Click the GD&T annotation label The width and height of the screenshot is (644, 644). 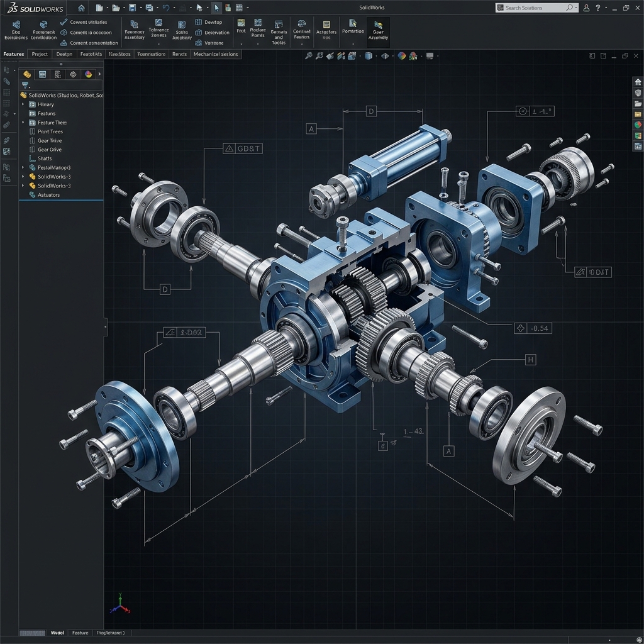coord(243,148)
